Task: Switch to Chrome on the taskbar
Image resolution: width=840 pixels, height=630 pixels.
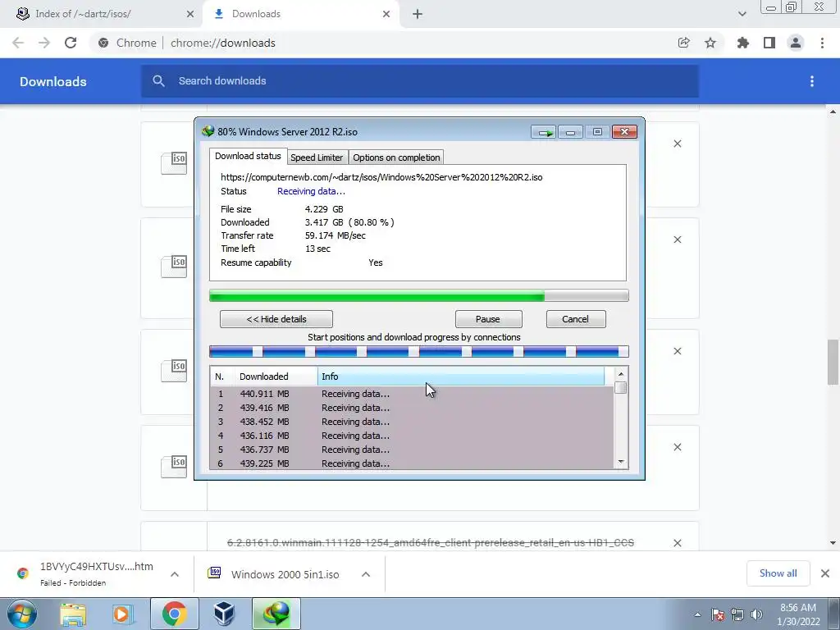Action: click(x=174, y=614)
